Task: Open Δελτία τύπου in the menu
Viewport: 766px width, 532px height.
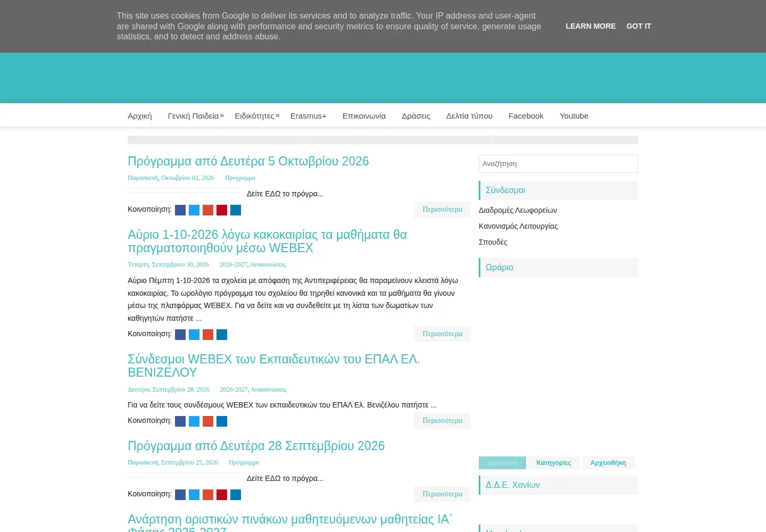Action: [x=469, y=116]
